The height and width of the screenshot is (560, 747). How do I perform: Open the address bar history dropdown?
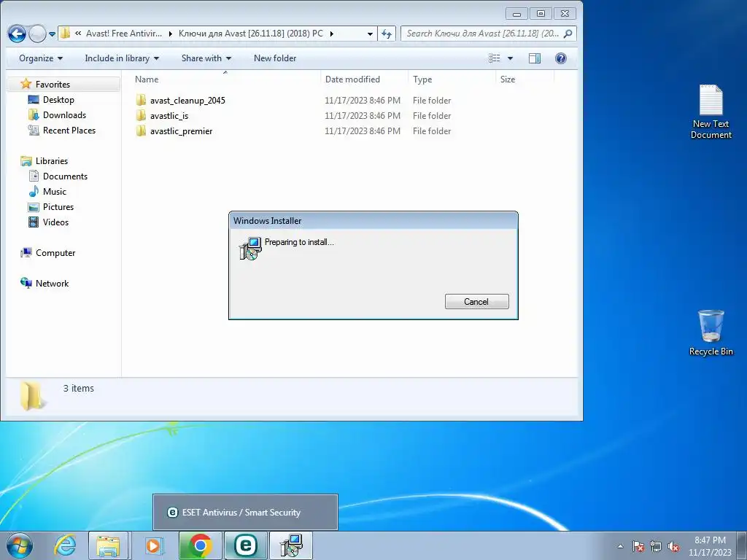(370, 34)
